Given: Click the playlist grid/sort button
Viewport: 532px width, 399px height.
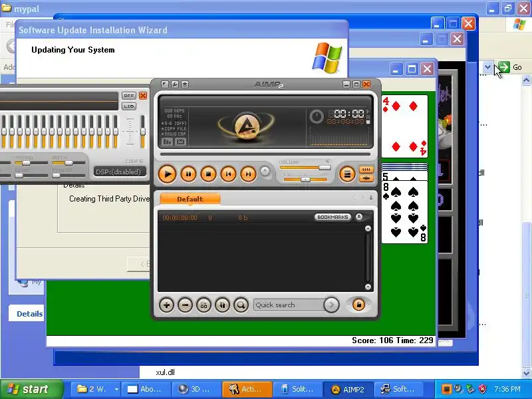Looking at the screenshot, I should (x=203, y=305).
